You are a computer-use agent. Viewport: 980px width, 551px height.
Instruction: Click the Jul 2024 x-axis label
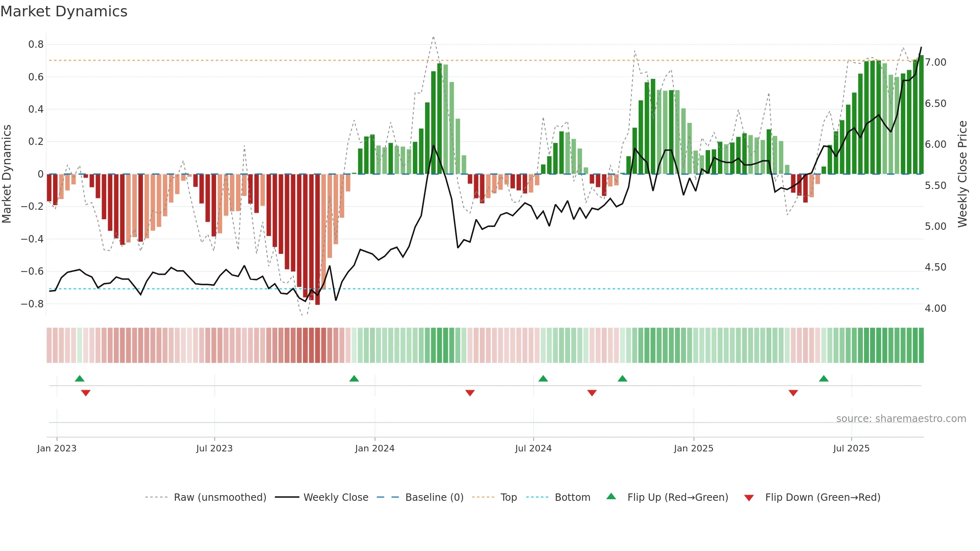(533, 448)
